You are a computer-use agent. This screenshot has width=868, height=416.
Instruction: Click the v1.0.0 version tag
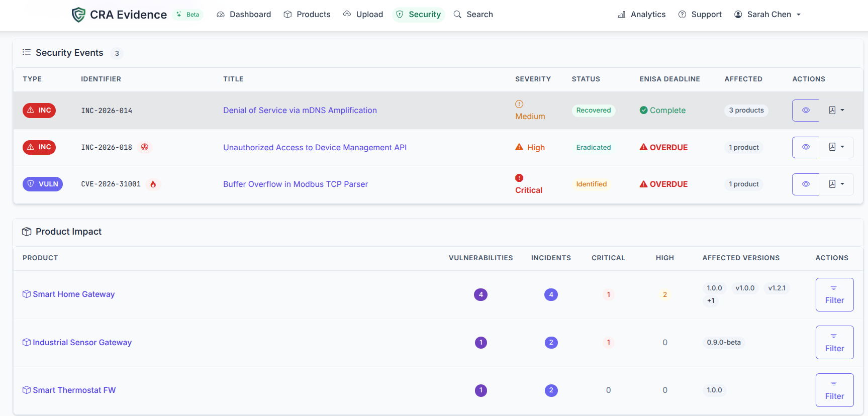pyautogui.click(x=745, y=288)
